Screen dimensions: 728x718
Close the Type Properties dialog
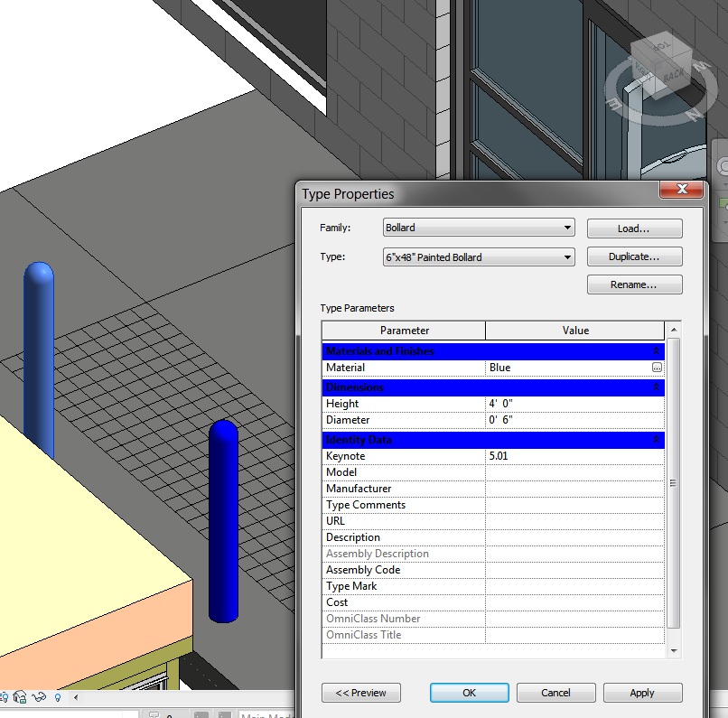(682, 189)
